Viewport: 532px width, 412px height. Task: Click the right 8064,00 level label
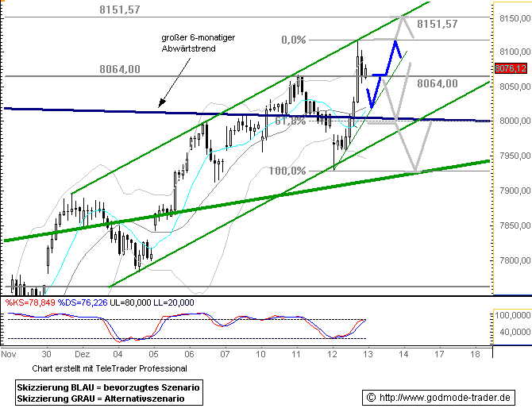point(438,83)
